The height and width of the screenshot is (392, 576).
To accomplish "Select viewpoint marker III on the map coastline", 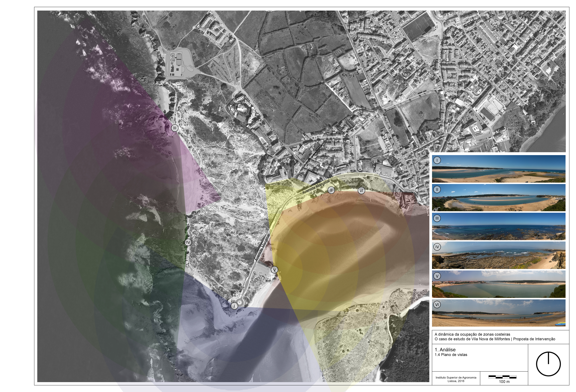I will [x=175, y=128].
